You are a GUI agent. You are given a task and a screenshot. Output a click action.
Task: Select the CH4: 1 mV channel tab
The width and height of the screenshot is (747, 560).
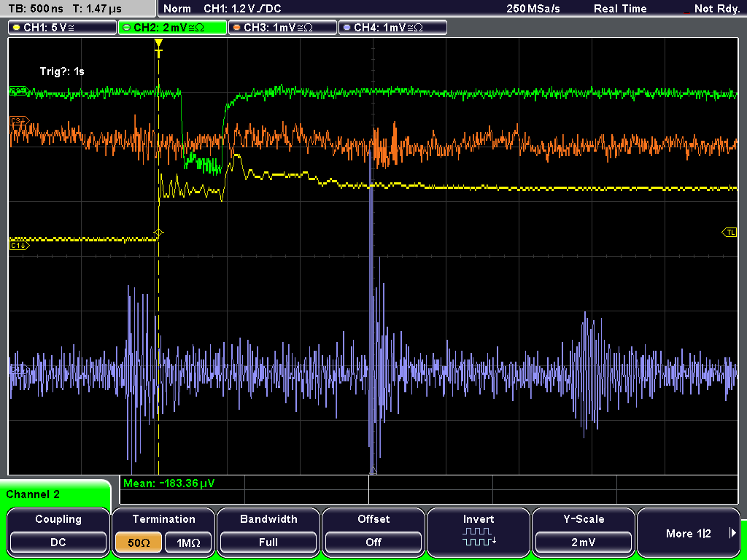click(392, 27)
